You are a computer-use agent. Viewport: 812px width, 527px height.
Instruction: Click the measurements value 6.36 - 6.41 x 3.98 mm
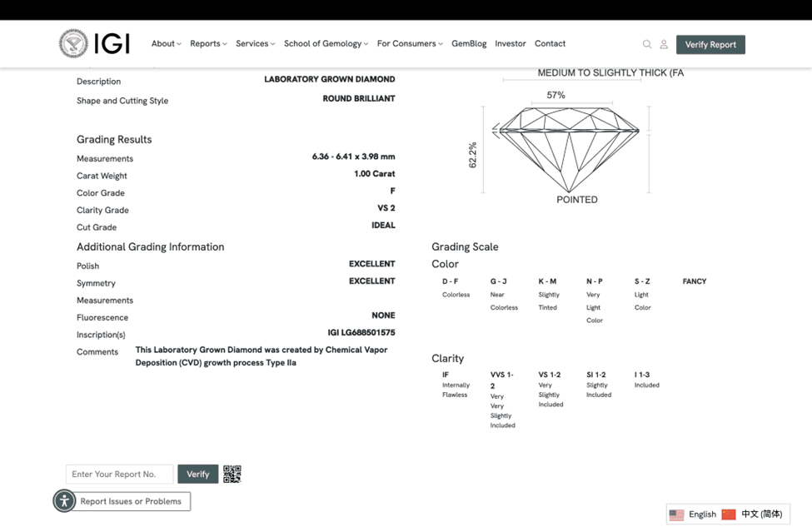click(x=354, y=157)
